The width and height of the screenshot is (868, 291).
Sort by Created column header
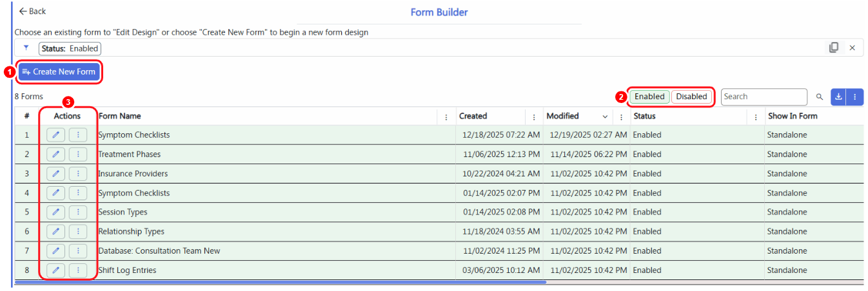473,116
